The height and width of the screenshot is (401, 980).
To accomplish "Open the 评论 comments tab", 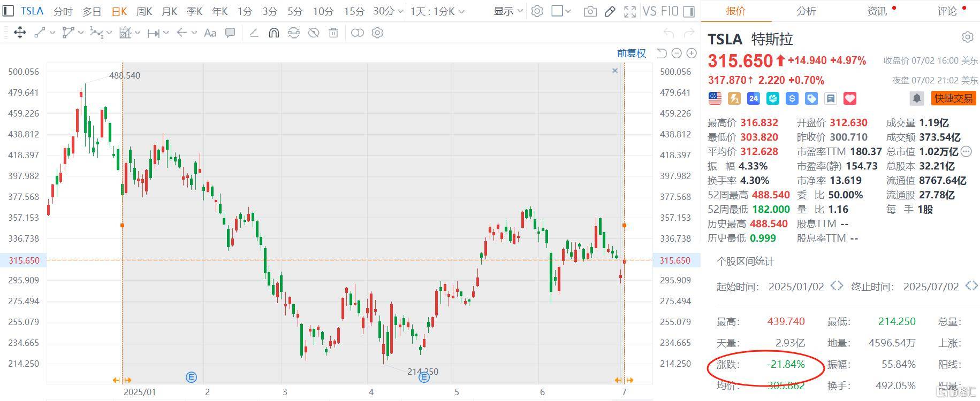I will point(947,11).
